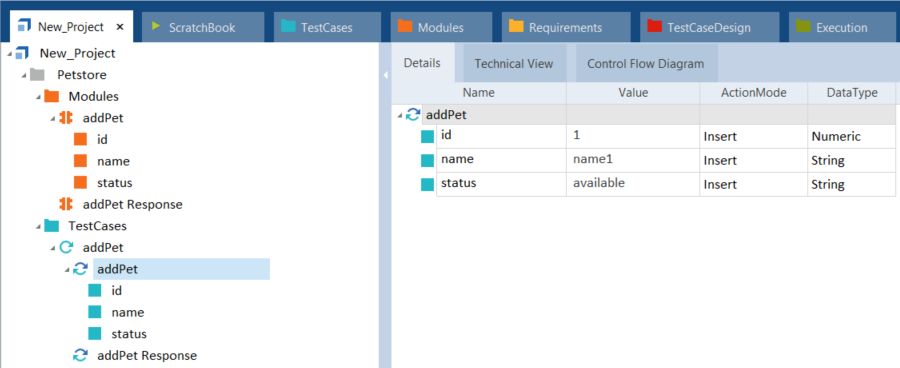Open the Control Flow Diagram tab

(645, 64)
